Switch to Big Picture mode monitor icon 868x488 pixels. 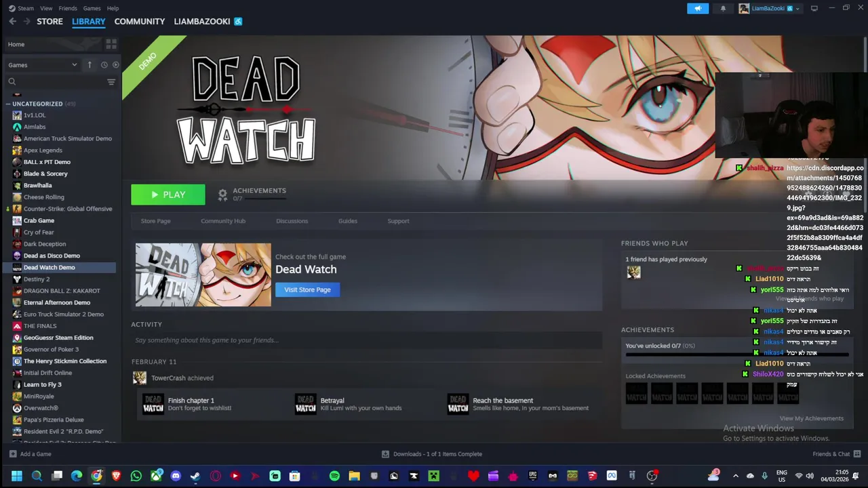coord(814,8)
